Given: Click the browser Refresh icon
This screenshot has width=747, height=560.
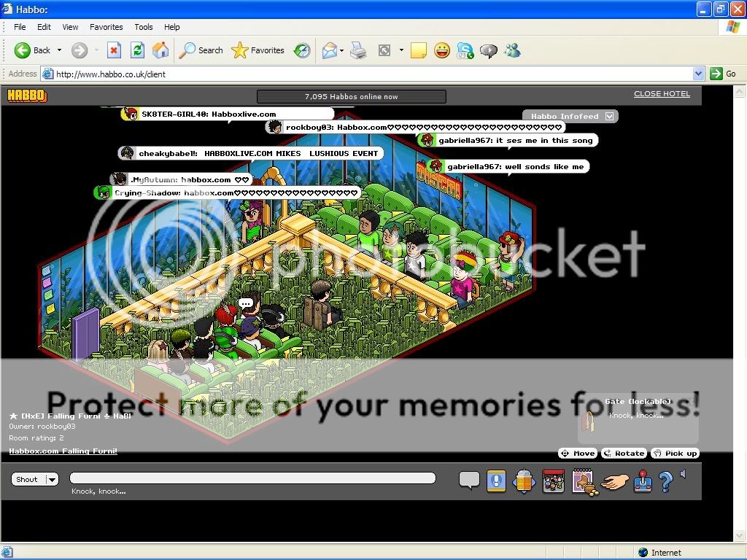Looking at the screenshot, I should coord(137,50).
